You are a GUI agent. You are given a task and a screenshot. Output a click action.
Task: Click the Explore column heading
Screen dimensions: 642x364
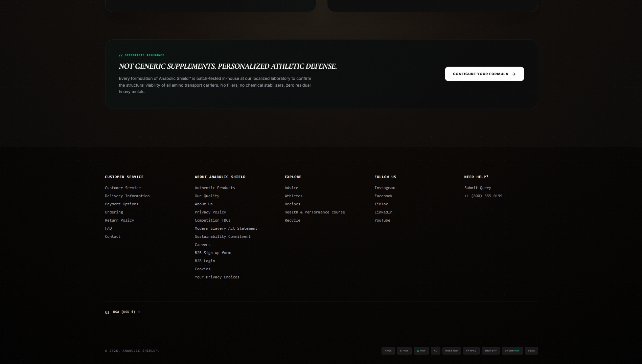coord(293,177)
